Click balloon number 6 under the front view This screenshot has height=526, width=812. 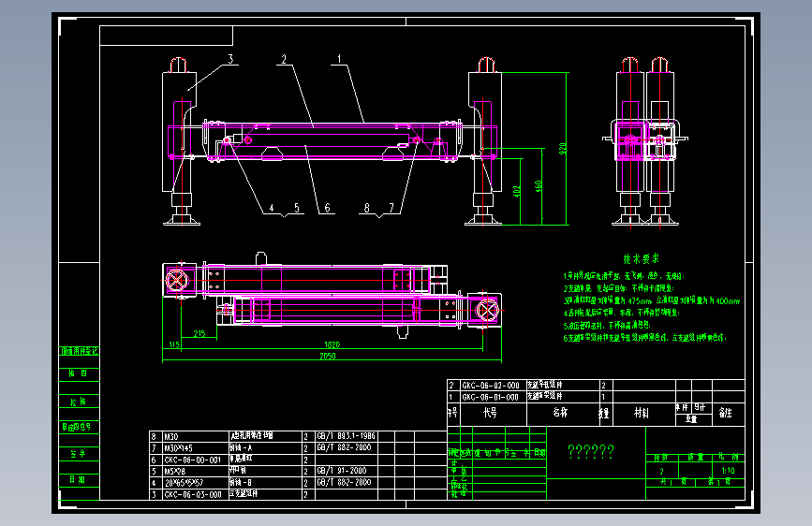pyautogui.click(x=327, y=208)
